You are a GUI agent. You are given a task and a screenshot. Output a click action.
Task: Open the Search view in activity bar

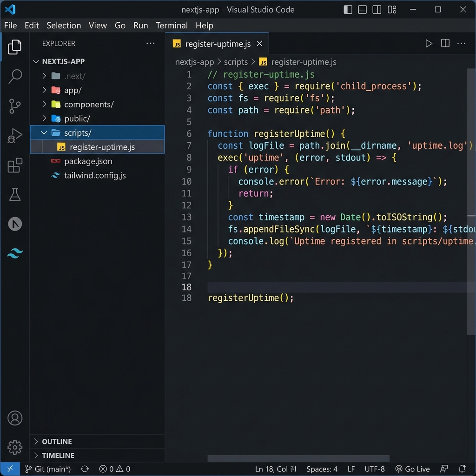(14, 76)
